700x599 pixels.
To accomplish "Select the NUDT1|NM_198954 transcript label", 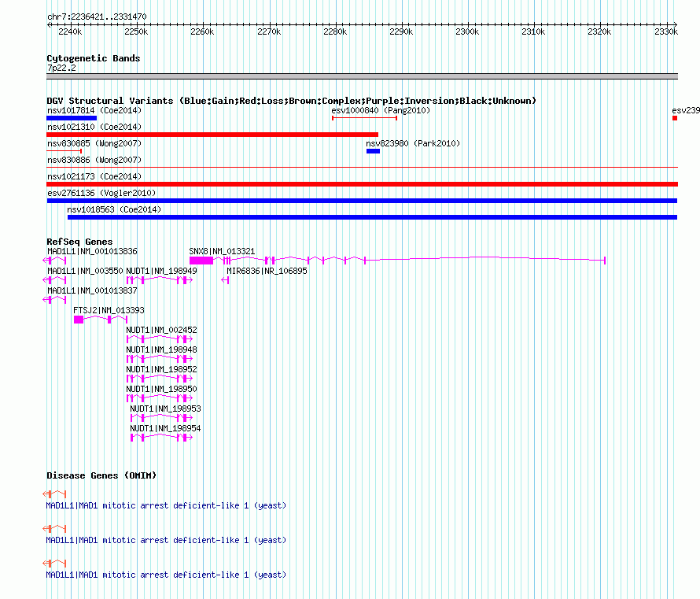I will [166, 428].
